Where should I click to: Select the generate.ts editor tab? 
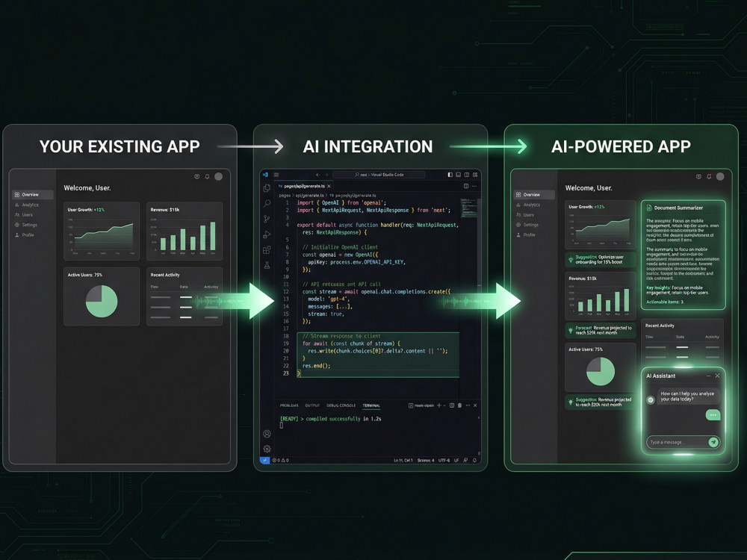(x=304, y=186)
